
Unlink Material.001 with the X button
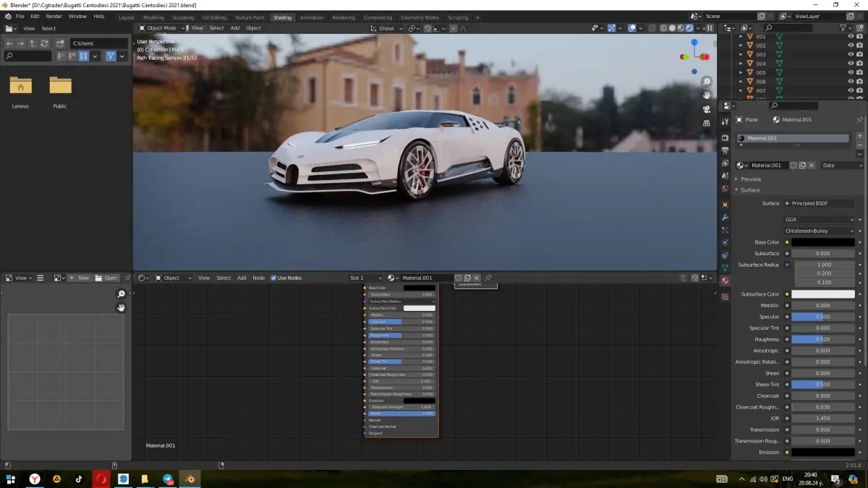pos(812,166)
